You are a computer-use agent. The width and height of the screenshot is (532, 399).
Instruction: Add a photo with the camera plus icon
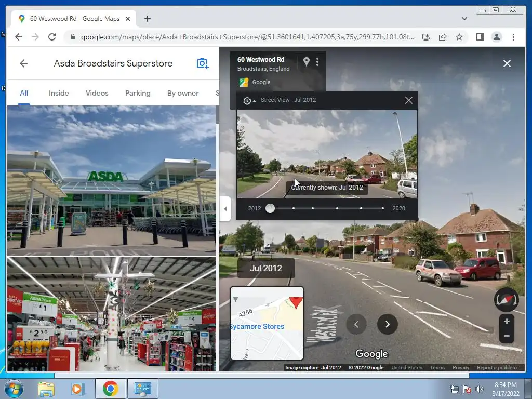pyautogui.click(x=203, y=63)
